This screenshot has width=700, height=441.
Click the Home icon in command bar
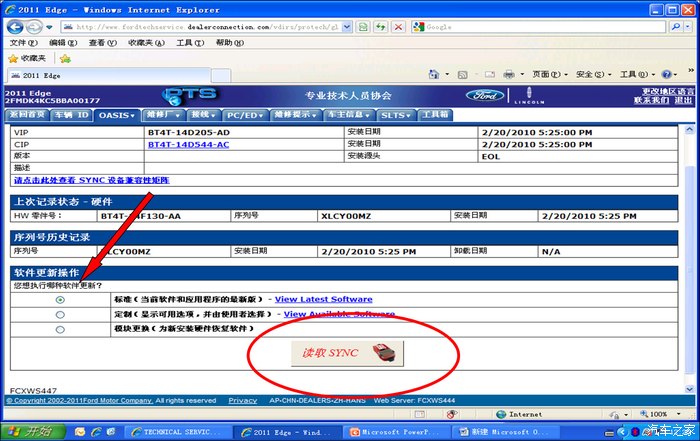click(x=433, y=74)
